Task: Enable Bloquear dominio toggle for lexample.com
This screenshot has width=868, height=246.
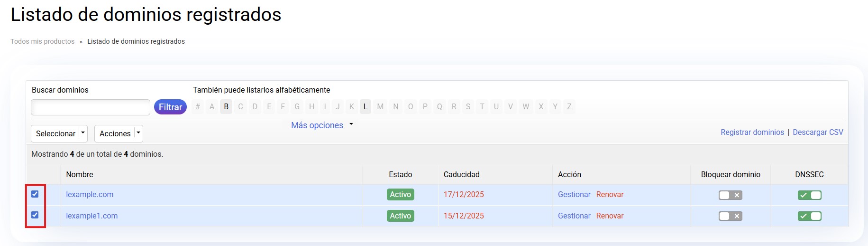Action: pyautogui.click(x=730, y=195)
